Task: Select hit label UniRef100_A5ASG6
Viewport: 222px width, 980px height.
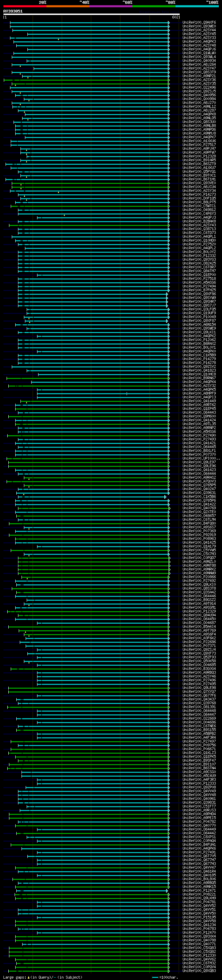Action: pos(199,282)
